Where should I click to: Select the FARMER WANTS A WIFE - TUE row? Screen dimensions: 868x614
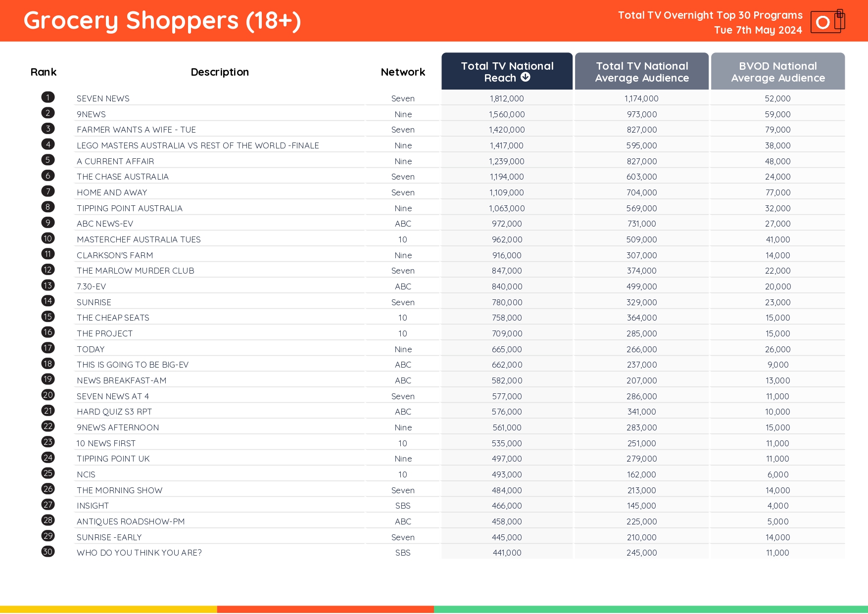point(136,130)
